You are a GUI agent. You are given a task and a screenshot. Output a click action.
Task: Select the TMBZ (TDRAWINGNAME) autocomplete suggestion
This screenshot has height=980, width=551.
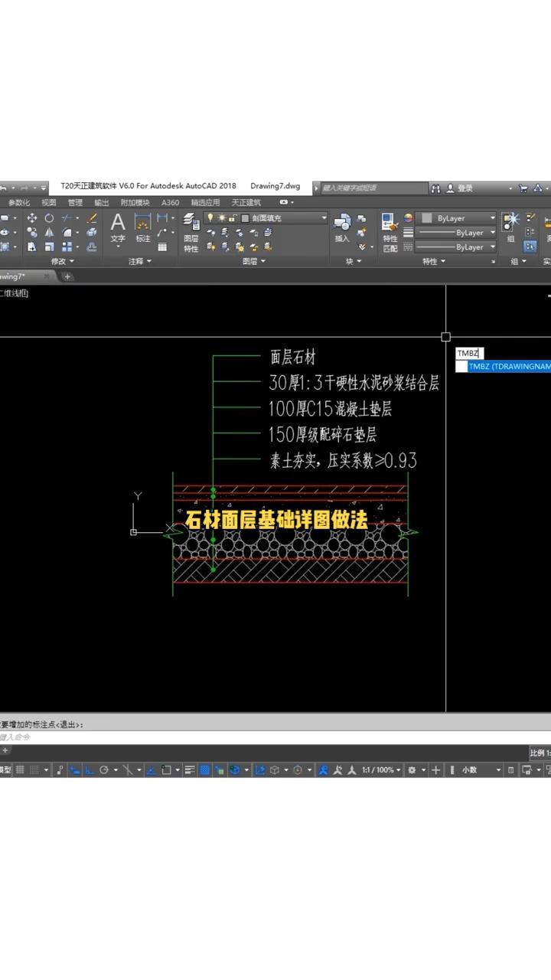[509, 367]
